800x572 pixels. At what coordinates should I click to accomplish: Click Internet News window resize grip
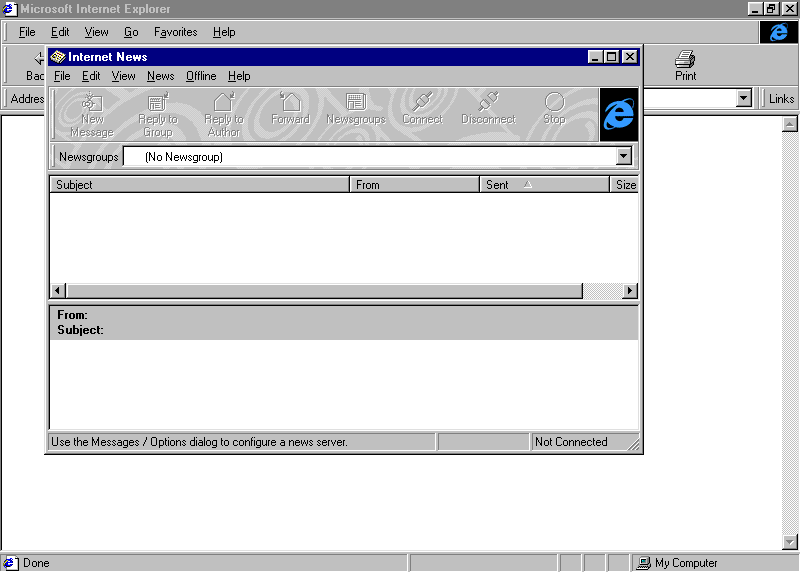pyautogui.click(x=633, y=445)
